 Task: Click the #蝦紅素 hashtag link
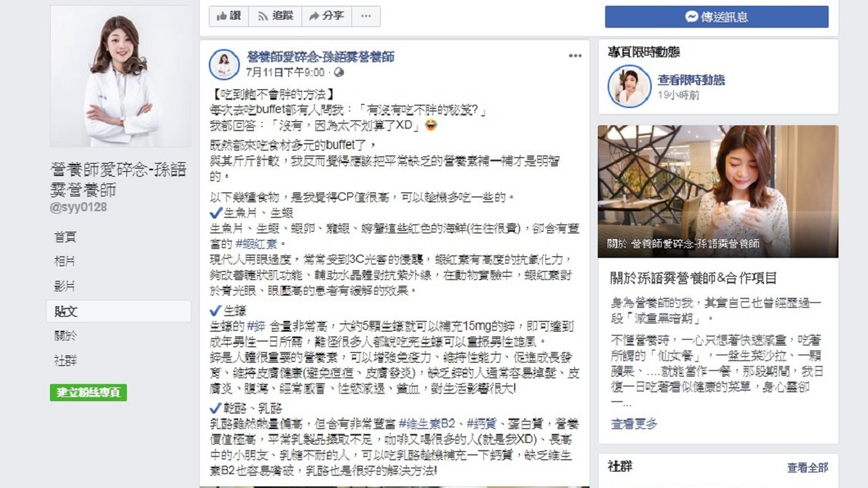(x=255, y=244)
